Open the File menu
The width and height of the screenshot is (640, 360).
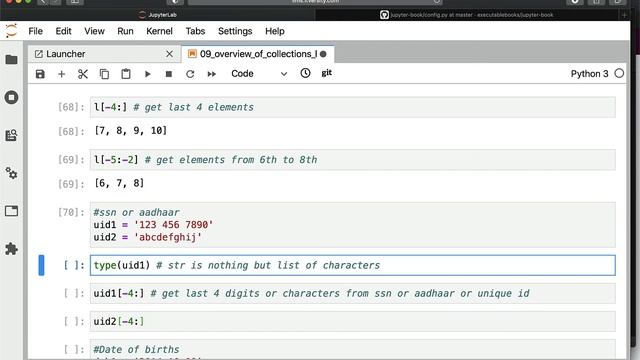click(x=36, y=31)
